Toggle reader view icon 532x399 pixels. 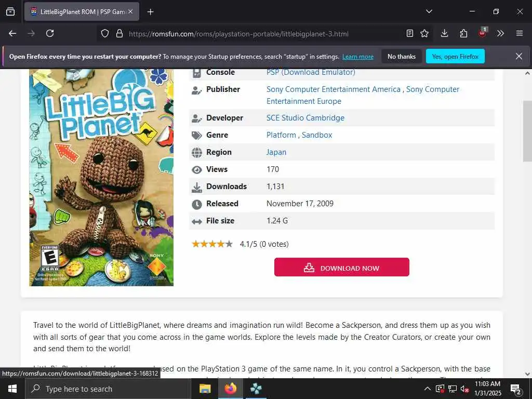(409, 33)
